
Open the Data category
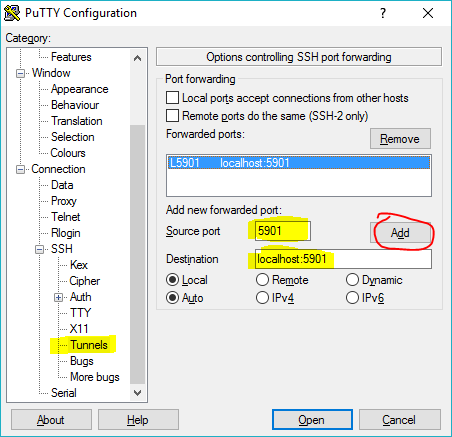62,185
